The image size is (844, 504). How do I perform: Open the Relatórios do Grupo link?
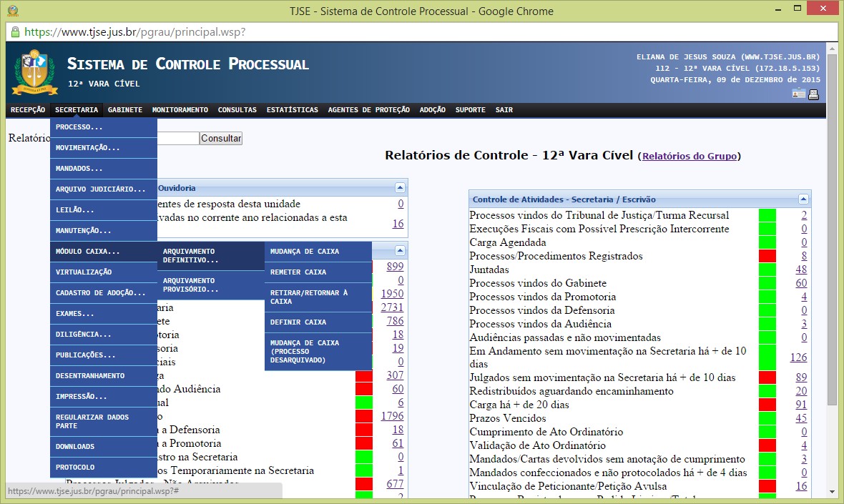tap(689, 156)
